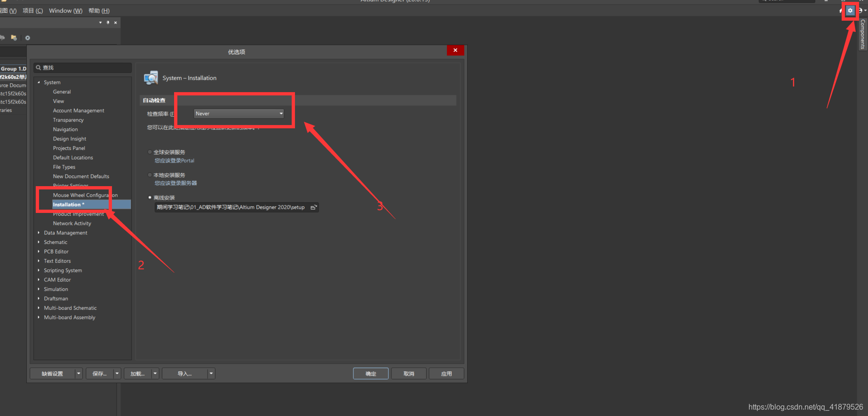Close the Projects panel with its small X

(x=115, y=23)
